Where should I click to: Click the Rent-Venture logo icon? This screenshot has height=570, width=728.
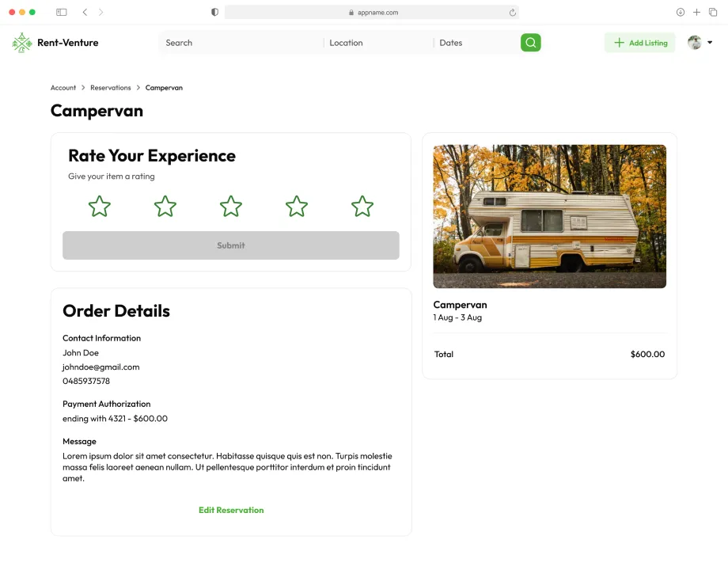click(22, 43)
